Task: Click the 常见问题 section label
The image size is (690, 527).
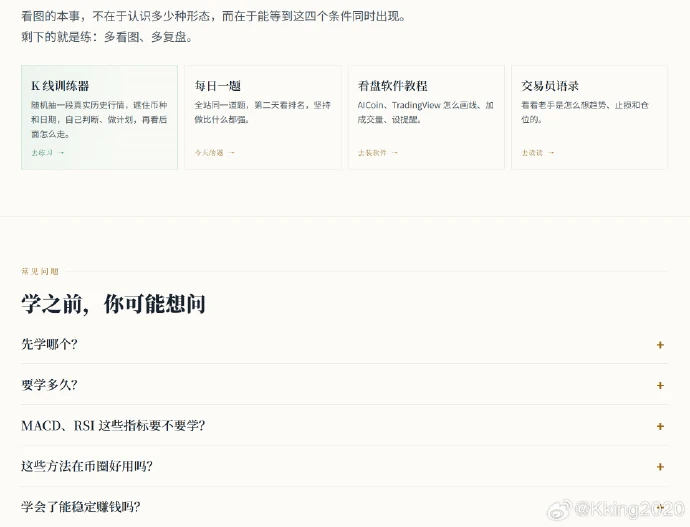Action: (x=40, y=271)
